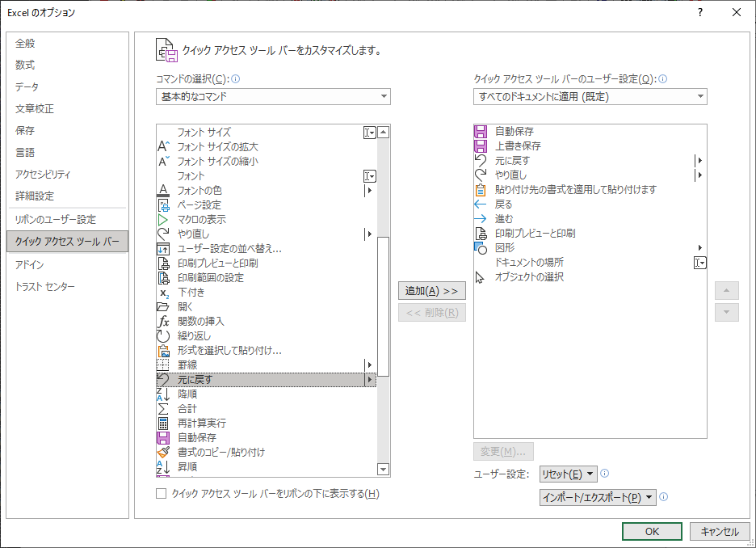Viewport: 756px width, 548px height.
Task: Select 上書き保存 icon in right toolbar list
Action: (481, 145)
